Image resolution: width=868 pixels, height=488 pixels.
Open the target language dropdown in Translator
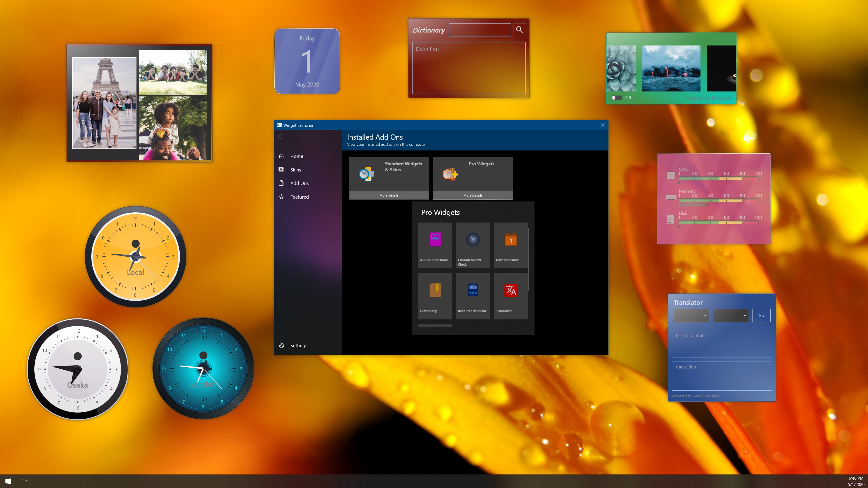[731, 315]
